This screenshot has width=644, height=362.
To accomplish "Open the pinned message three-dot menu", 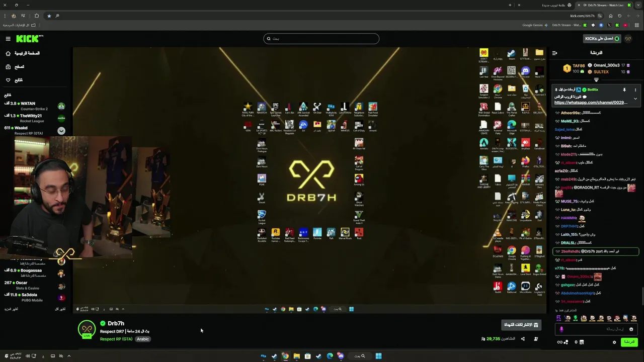I will (x=635, y=89).
